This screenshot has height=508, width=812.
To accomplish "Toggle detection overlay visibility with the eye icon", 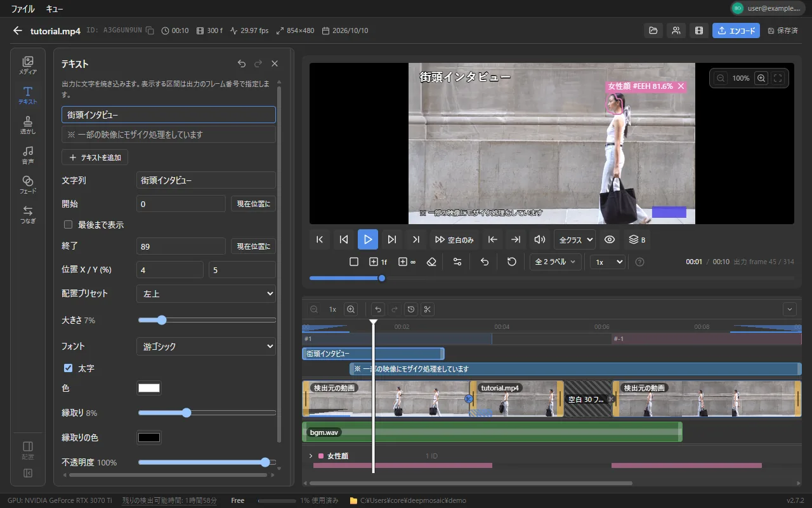I will tap(610, 239).
